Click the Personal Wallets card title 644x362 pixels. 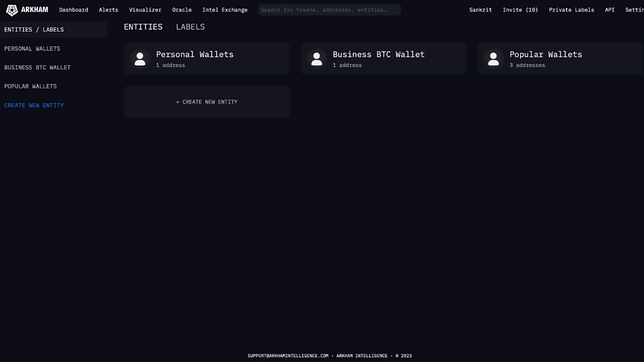[195, 54]
